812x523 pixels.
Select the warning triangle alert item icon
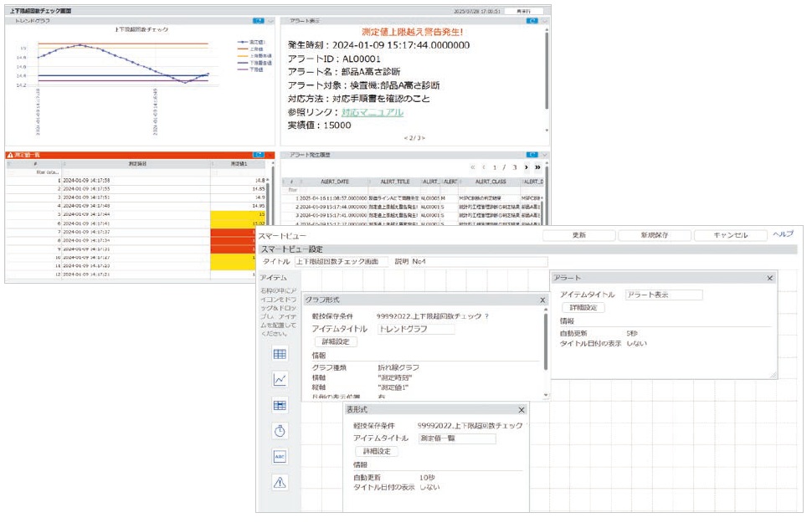click(x=280, y=481)
